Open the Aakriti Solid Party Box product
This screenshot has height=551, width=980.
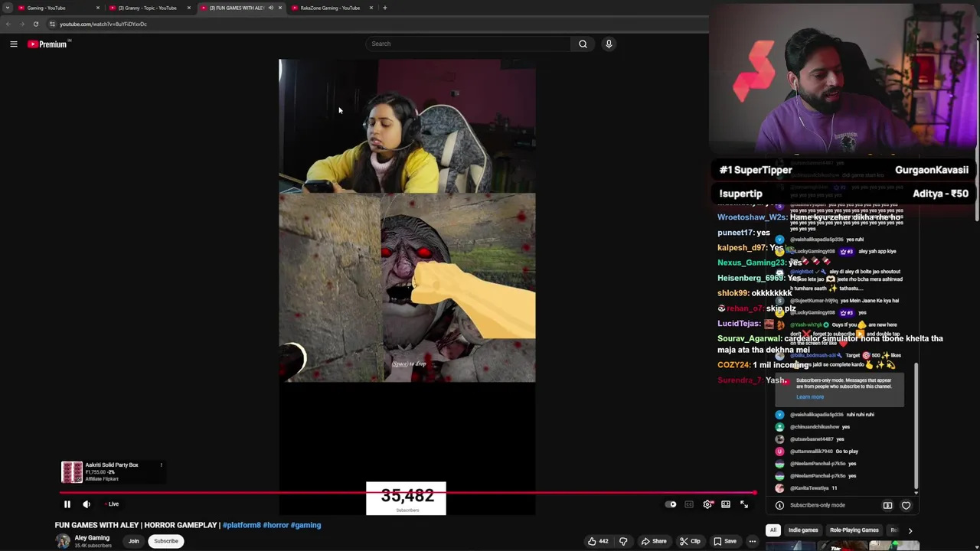tap(112, 471)
